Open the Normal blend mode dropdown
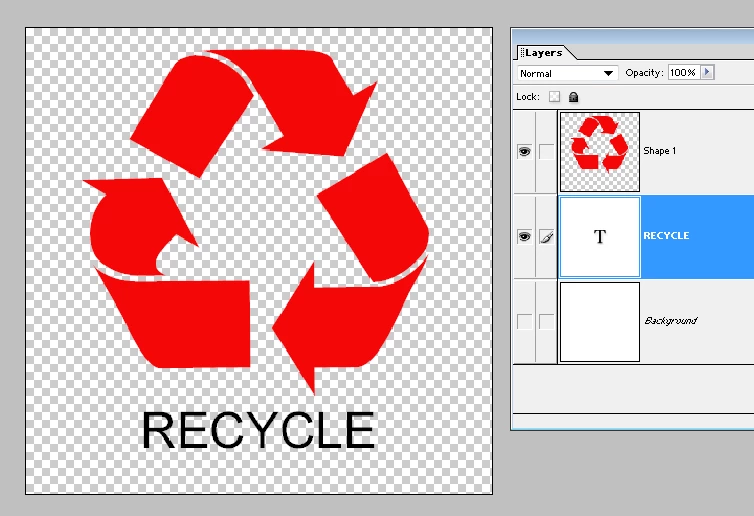Screen dimensions: 754x516 click(x=567, y=74)
